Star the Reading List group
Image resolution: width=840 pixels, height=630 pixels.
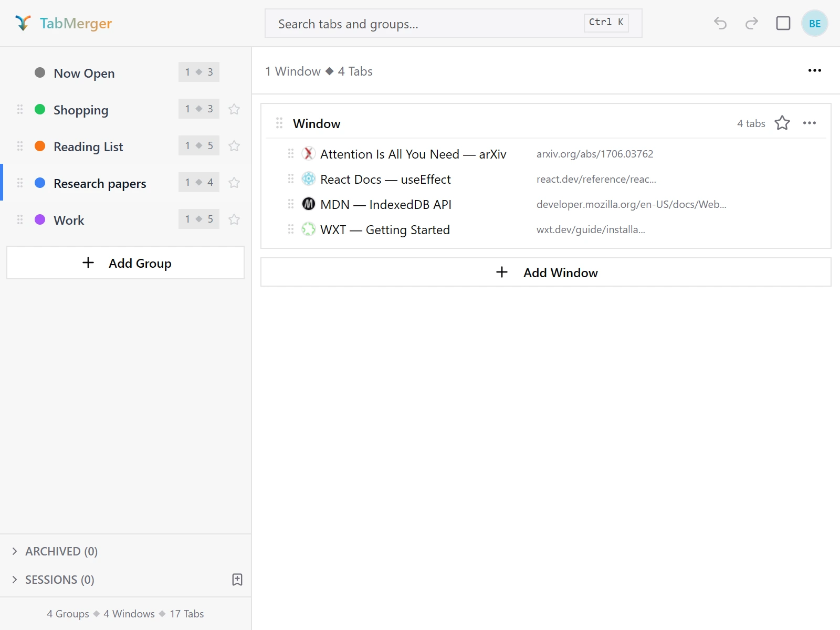pos(234,146)
